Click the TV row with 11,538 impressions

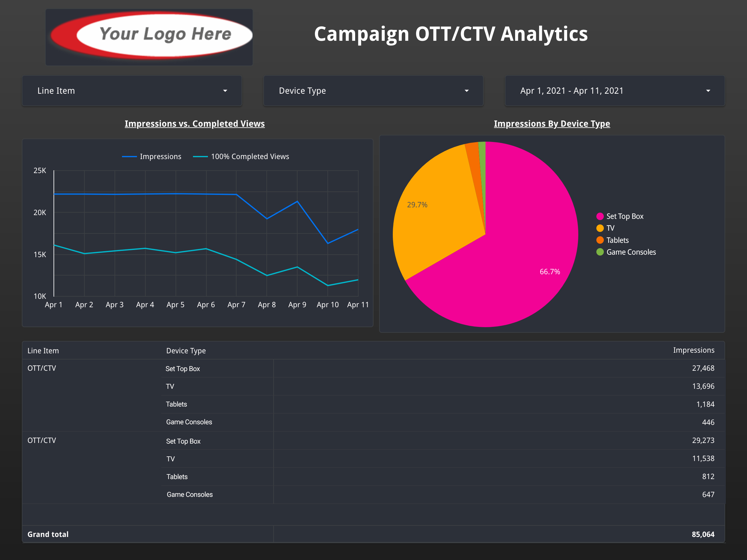443,459
